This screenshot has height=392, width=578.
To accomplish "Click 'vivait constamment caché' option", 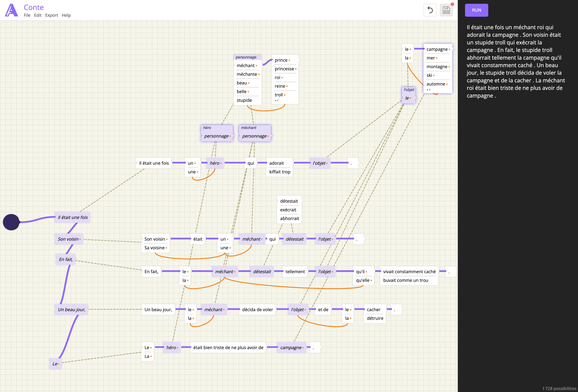I will [409, 272].
